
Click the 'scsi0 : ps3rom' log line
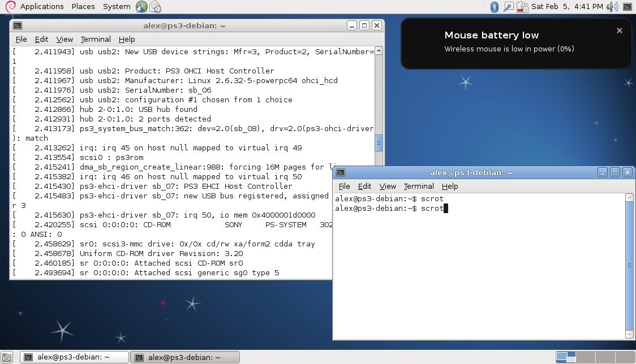click(x=78, y=157)
